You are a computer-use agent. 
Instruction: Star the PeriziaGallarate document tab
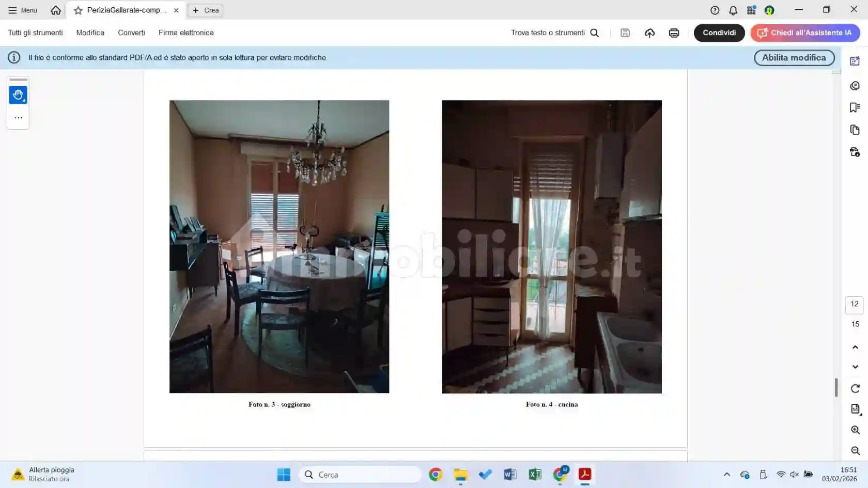click(x=78, y=10)
